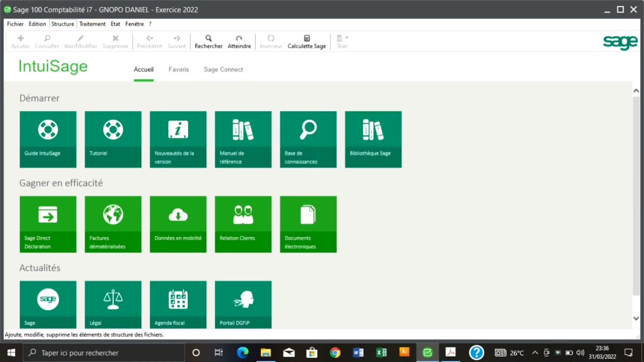
Task: Open the Légal tile
Action: (x=113, y=305)
